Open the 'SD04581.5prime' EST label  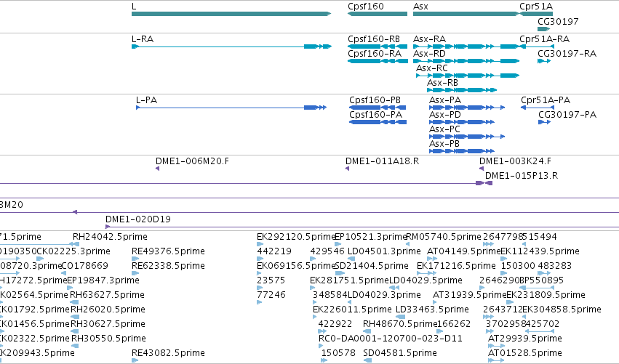[x=400, y=353]
